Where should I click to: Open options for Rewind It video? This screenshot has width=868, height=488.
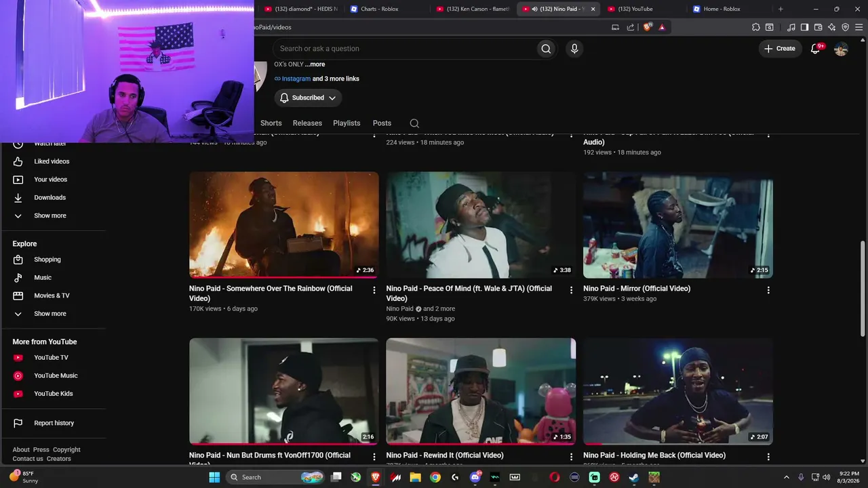[x=571, y=457]
